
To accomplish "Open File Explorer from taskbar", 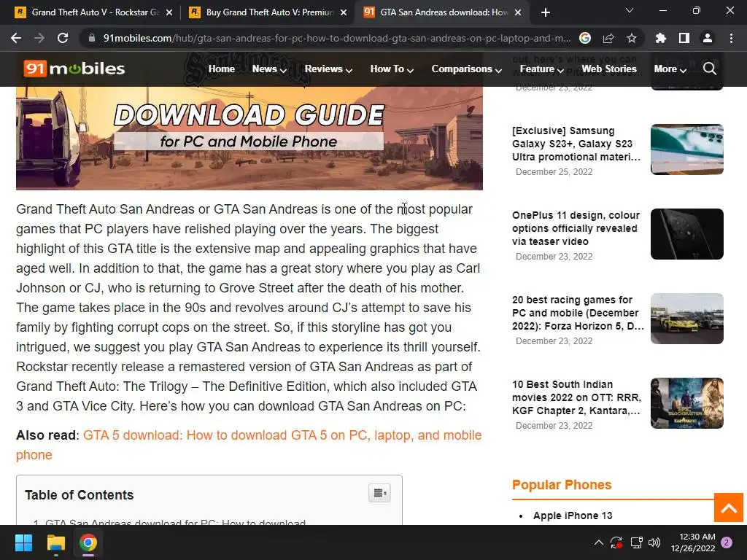I will pyautogui.click(x=55, y=542).
